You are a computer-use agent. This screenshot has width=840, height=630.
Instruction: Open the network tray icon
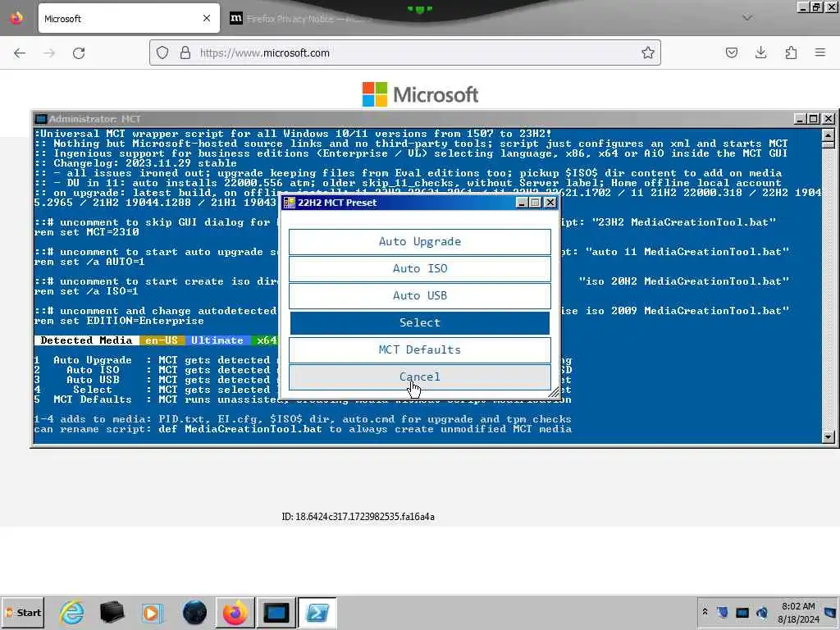tap(742, 612)
